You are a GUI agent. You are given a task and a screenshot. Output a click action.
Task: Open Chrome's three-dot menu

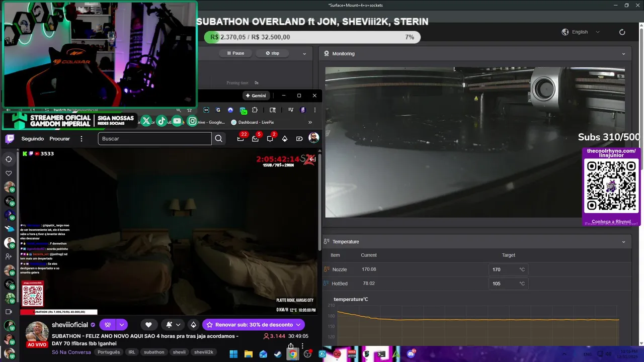tap(314, 110)
